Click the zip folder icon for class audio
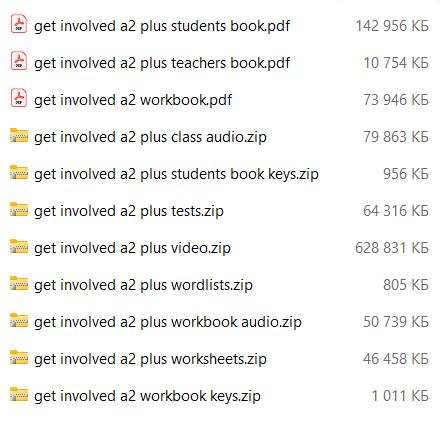This screenshot has width=445, height=431. point(19,135)
